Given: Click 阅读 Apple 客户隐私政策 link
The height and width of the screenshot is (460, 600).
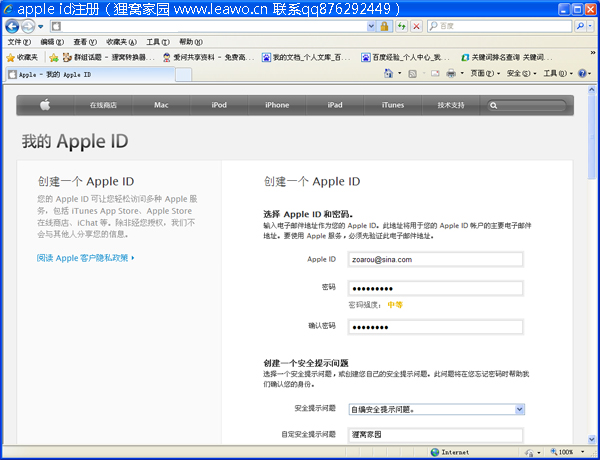Looking at the screenshot, I should point(85,258).
